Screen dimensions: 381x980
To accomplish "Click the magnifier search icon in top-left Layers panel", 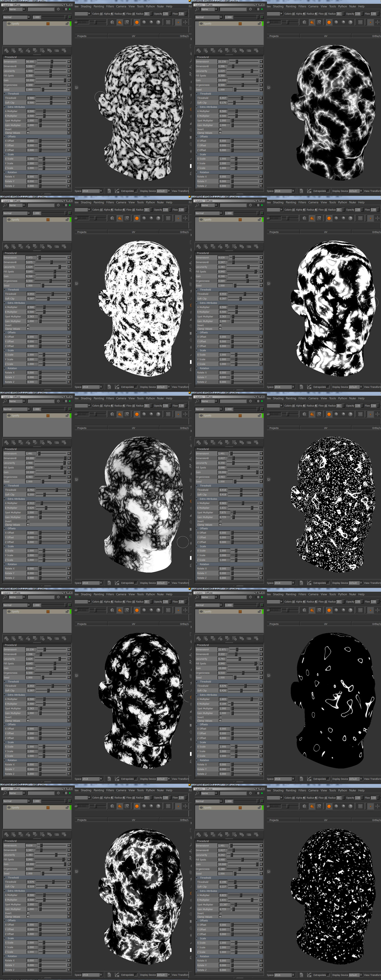I will 5,9.
